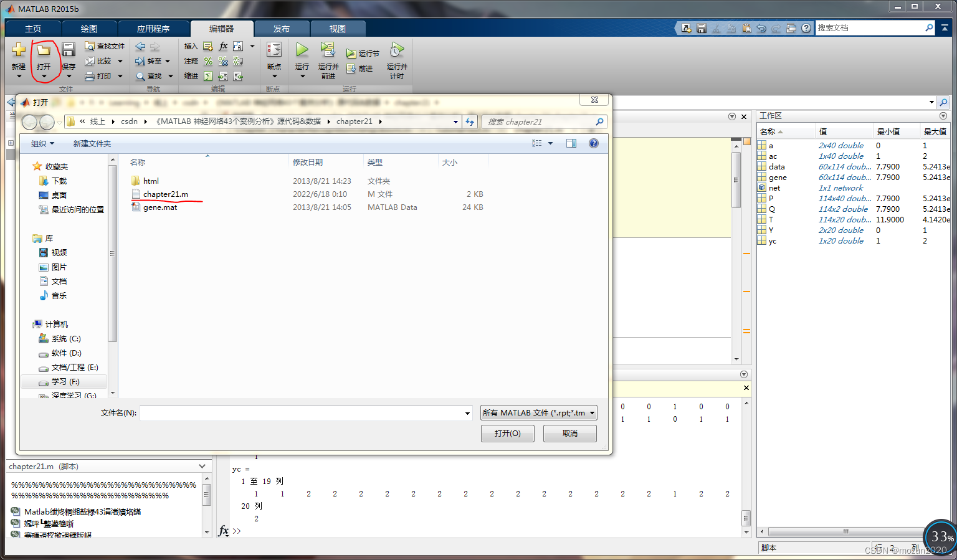Open the view options dropdown arrow in the dialog

tap(550, 143)
